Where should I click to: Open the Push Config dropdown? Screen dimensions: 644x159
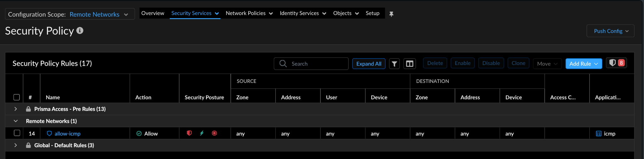coord(610,31)
